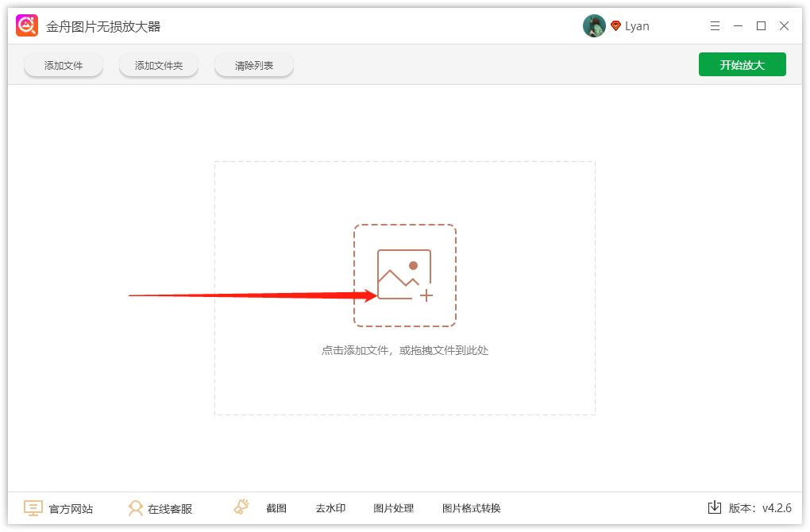Viewport: 810px width, 532px height.
Task: Start enlarging with the green 开始放大 button
Action: [x=742, y=64]
